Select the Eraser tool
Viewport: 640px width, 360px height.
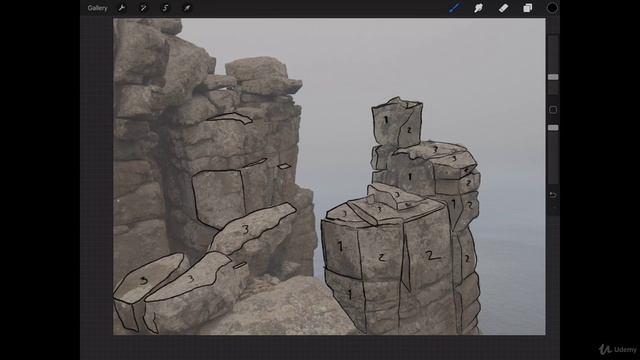[x=503, y=8]
